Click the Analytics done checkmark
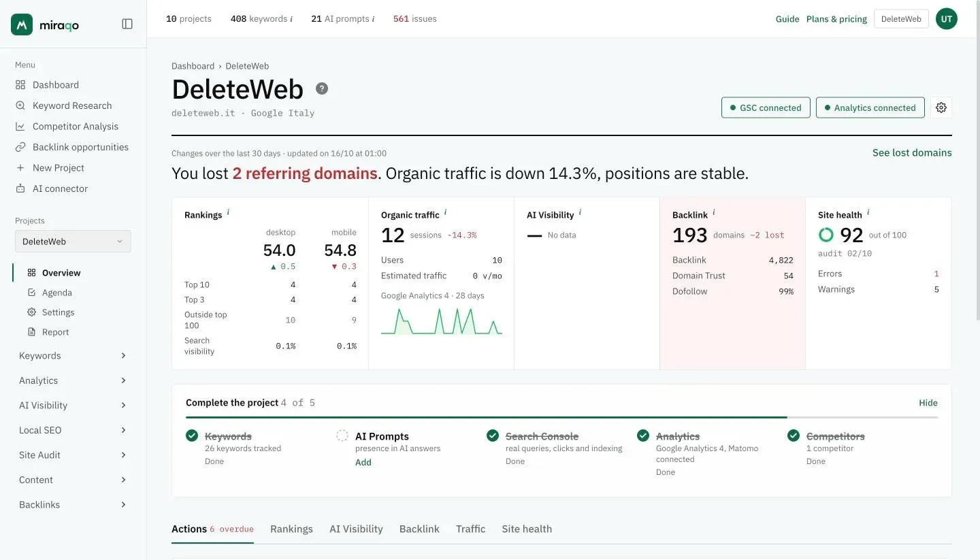The image size is (980, 560). 643,435
